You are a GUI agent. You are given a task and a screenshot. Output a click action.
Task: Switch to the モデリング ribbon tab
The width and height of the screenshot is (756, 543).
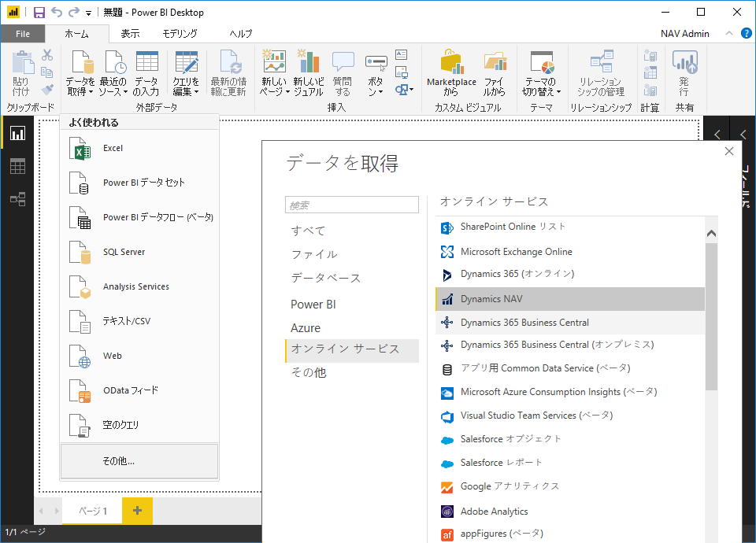180,34
